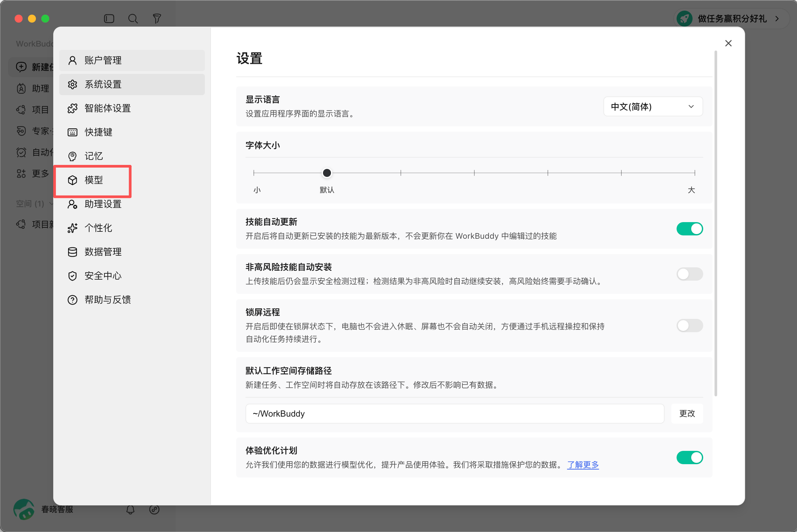Click the head icon for 记忆
This screenshot has height=532, width=797.
[72, 156]
